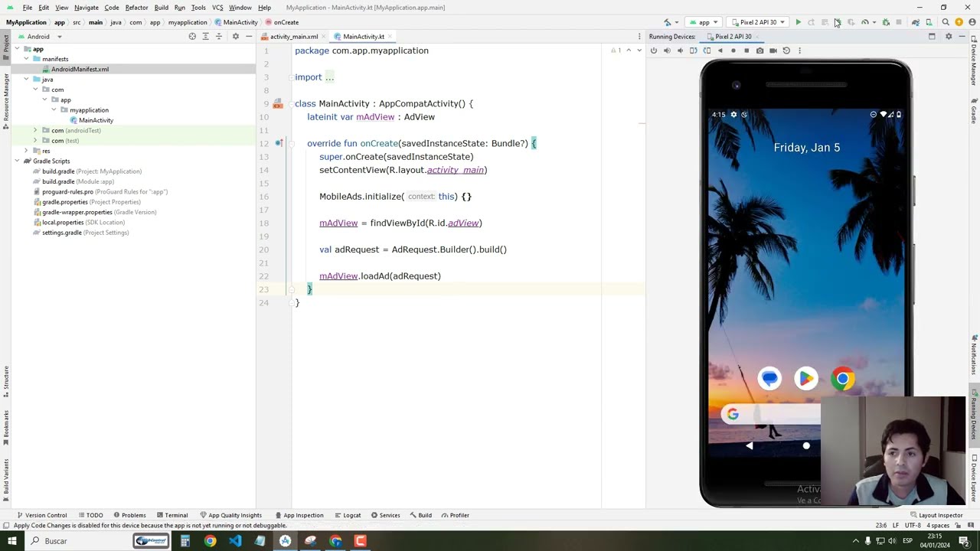The height and width of the screenshot is (551, 980).
Task: Switch to activity_main.xml editor tab
Action: click(293, 37)
